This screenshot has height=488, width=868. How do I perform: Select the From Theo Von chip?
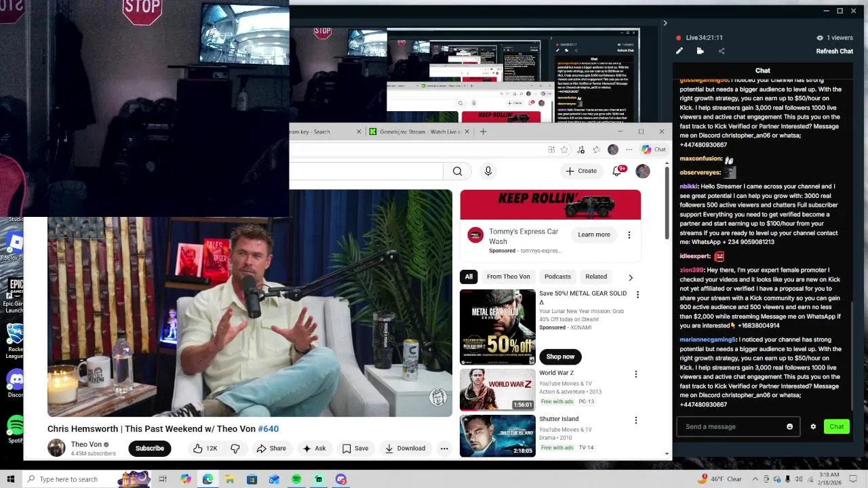(x=509, y=277)
